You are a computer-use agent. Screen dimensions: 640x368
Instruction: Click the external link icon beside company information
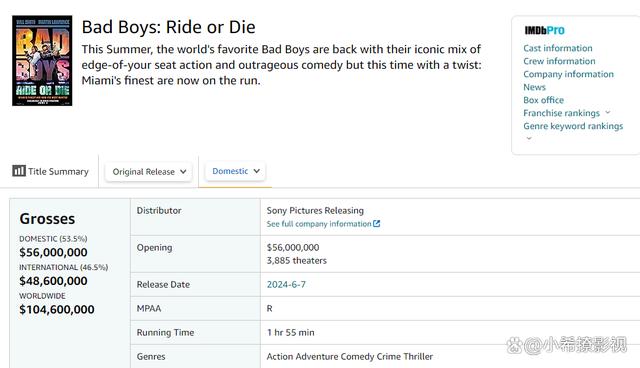376,224
